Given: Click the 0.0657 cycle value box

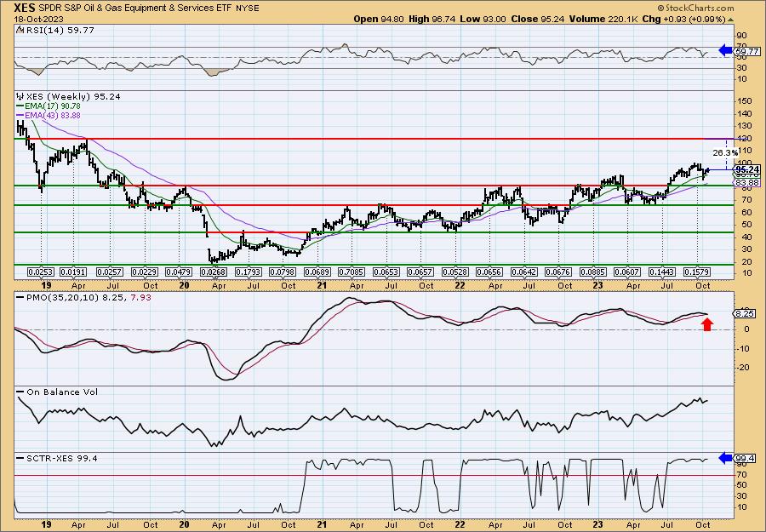Looking at the screenshot, I should point(420,272).
